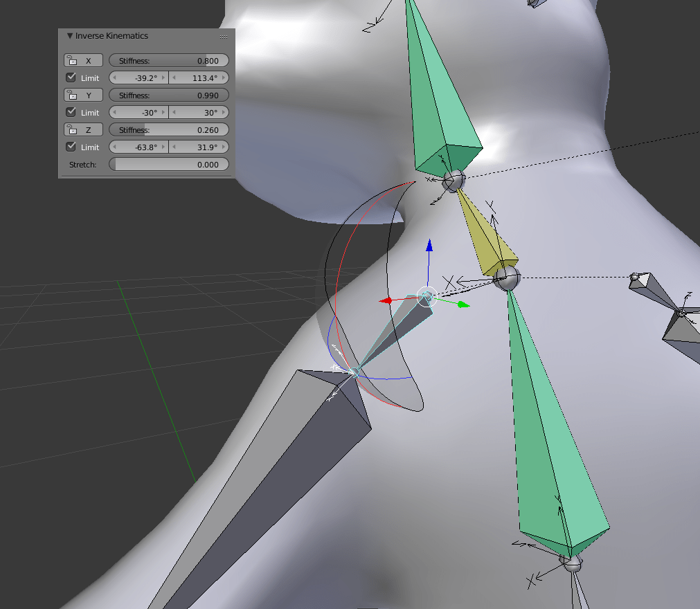700x609 pixels.
Task: Collapse the Inverse Kinematics panel
Action: 69,35
